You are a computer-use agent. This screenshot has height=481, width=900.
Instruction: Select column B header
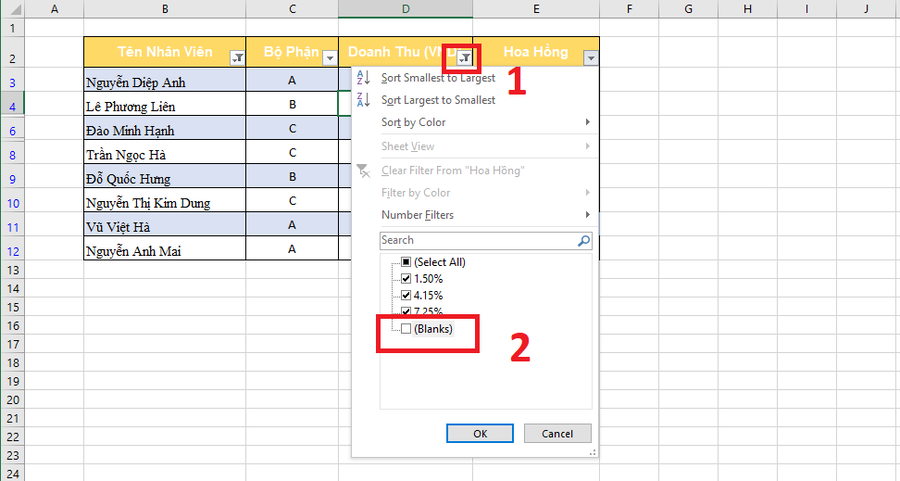point(165,9)
